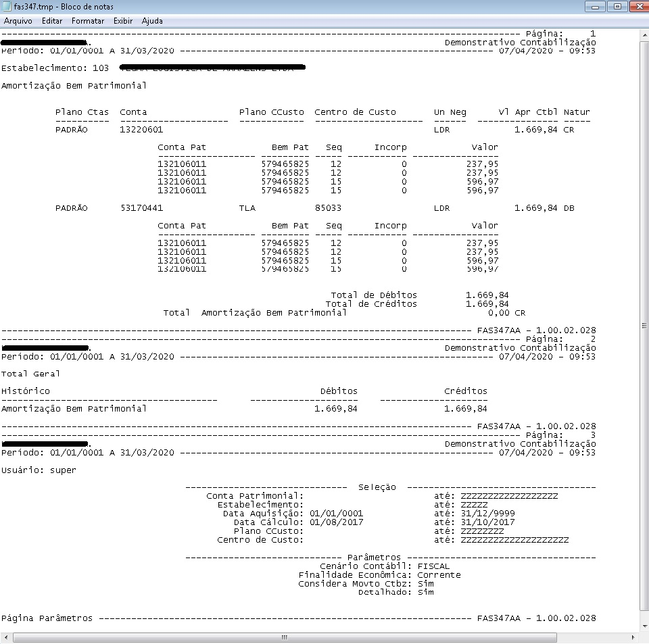649x644 pixels.
Task: Click the account number 53170441
Action: 141,208
